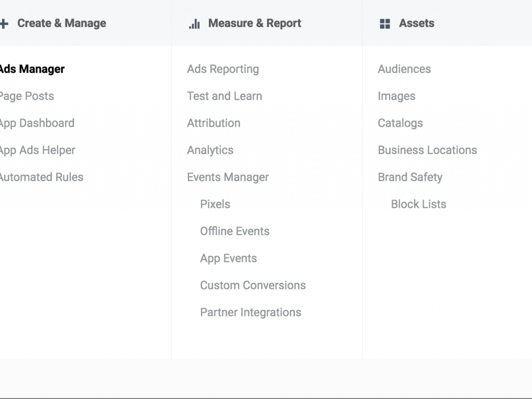Launch App Ads Helper
Viewport: 532px width, 399px height.
pyautogui.click(x=37, y=150)
